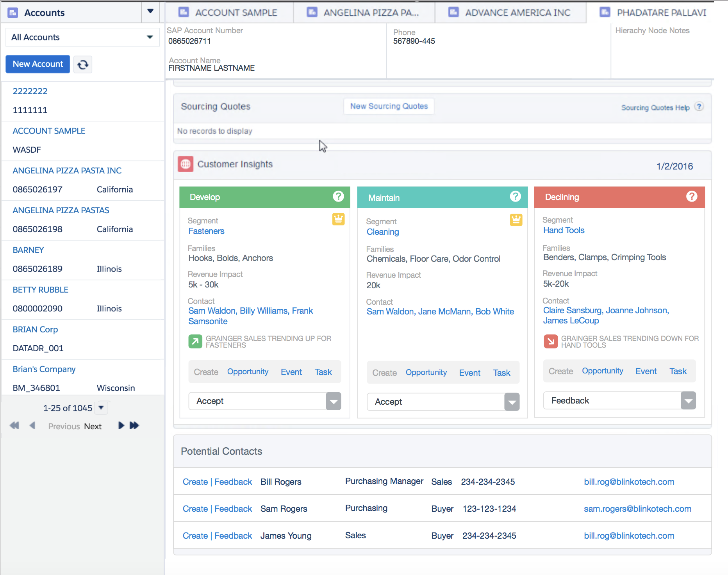Click the phone value 567890-445

pos(414,41)
